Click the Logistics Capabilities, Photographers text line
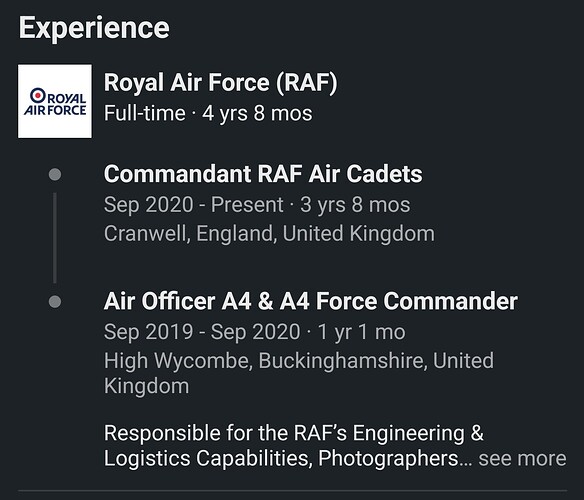The height and width of the screenshot is (500, 584). click(x=288, y=458)
